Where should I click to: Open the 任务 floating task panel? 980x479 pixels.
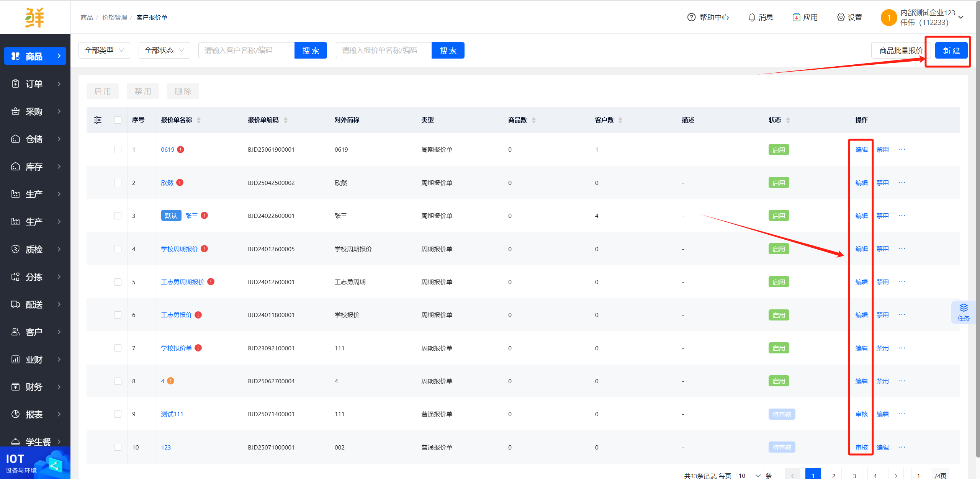pyautogui.click(x=964, y=312)
